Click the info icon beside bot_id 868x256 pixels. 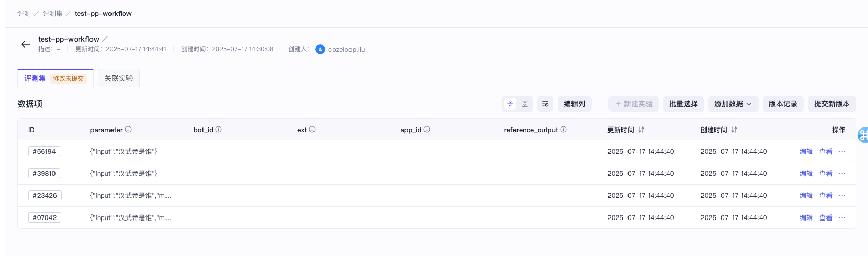[218, 130]
